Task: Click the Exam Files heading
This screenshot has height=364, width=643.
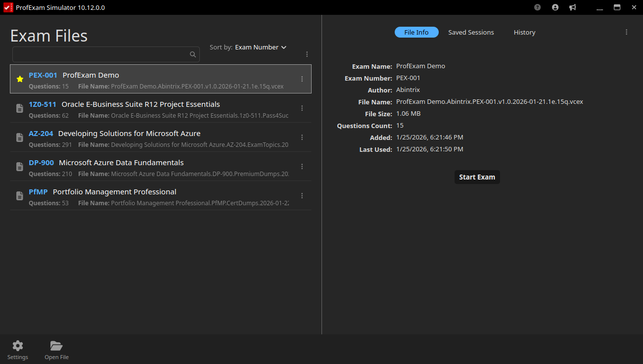Action: click(49, 36)
